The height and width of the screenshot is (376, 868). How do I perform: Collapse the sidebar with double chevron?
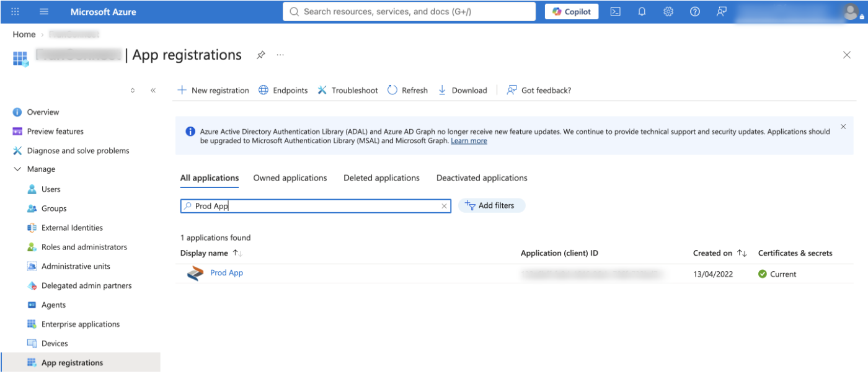(x=153, y=91)
